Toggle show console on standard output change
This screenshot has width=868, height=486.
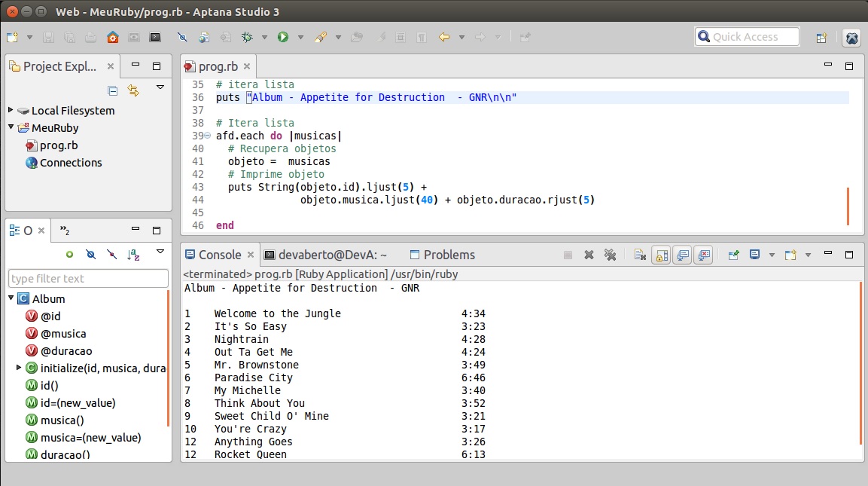682,255
